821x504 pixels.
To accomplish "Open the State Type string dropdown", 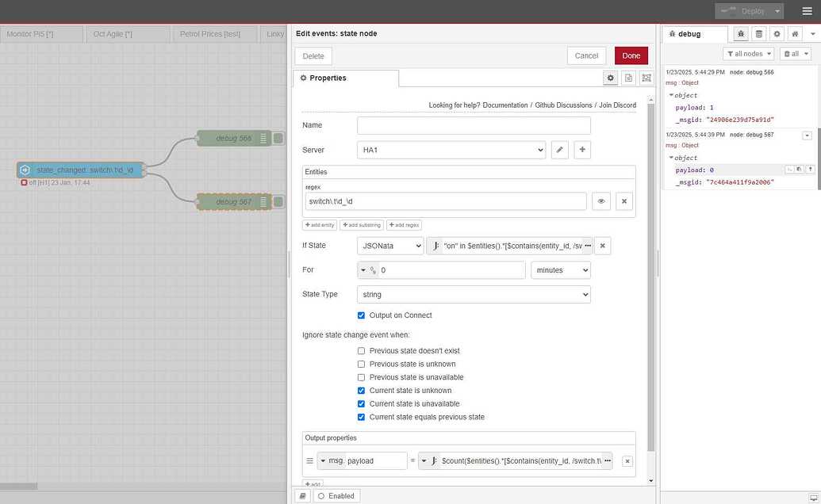I will [x=474, y=294].
